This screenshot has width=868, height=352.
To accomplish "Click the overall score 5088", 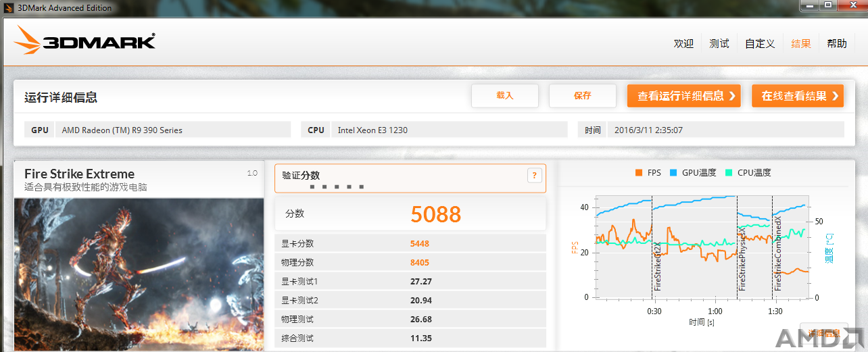I will pos(436,214).
